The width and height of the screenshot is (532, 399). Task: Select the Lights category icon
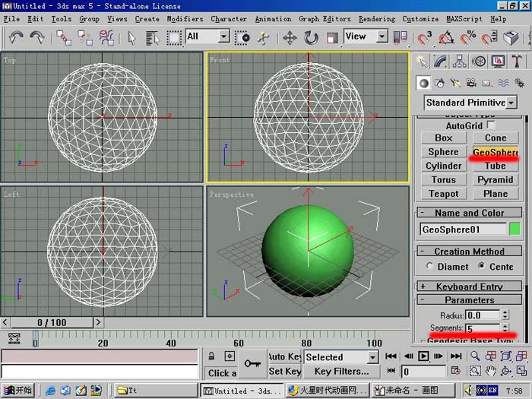click(x=455, y=83)
